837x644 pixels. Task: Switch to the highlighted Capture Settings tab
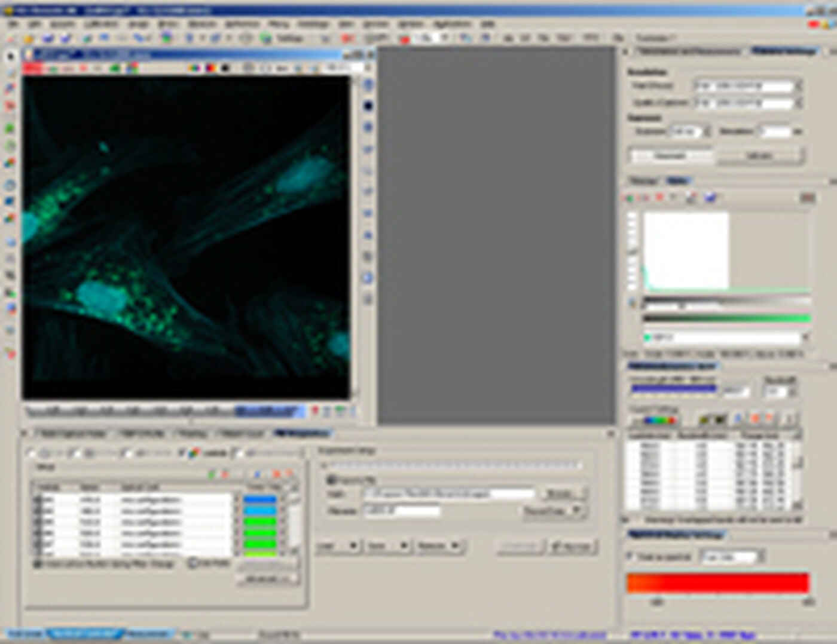[x=783, y=51]
